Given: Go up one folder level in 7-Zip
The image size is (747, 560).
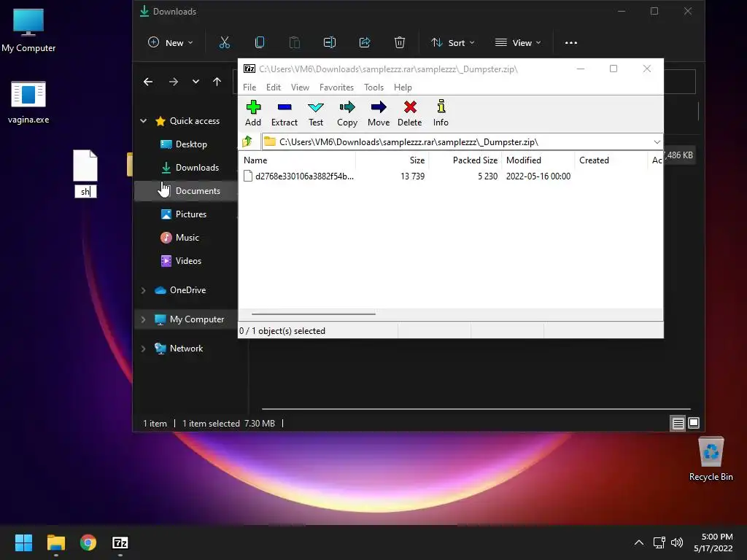Looking at the screenshot, I should click(247, 141).
